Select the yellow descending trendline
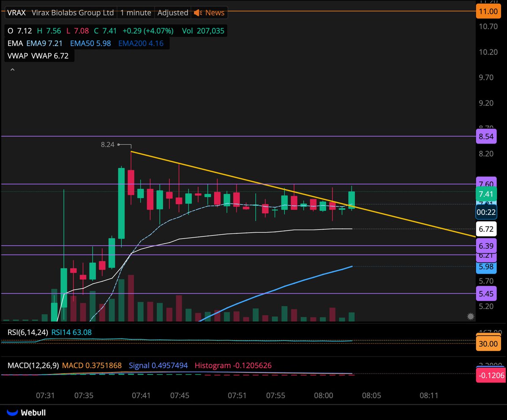The height and width of the screenshot is (420, 507). coord(303,194)
